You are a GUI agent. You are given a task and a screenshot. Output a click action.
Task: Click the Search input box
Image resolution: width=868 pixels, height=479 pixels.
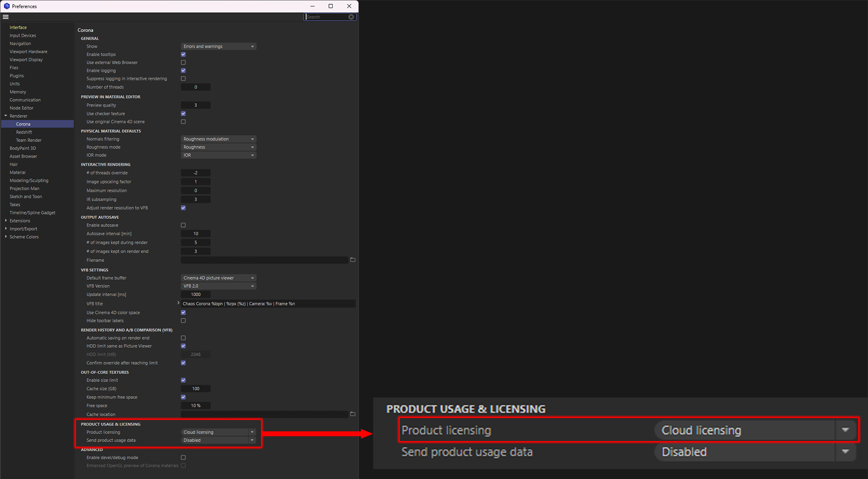point(326,17)
